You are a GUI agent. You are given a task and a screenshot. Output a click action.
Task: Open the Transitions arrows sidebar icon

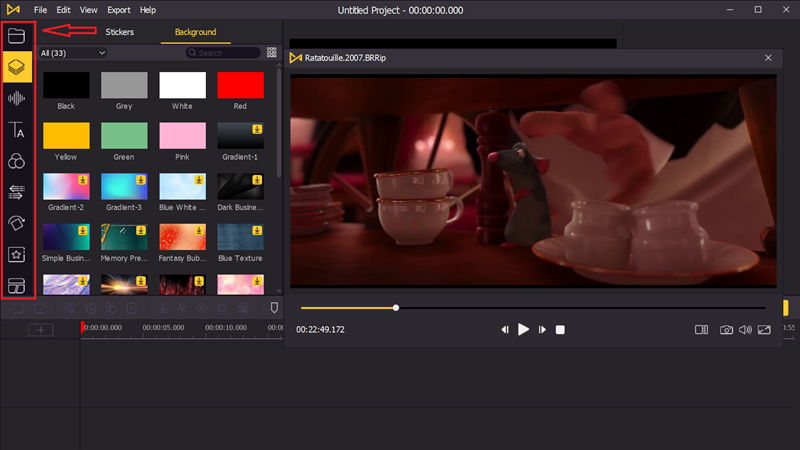16,192
